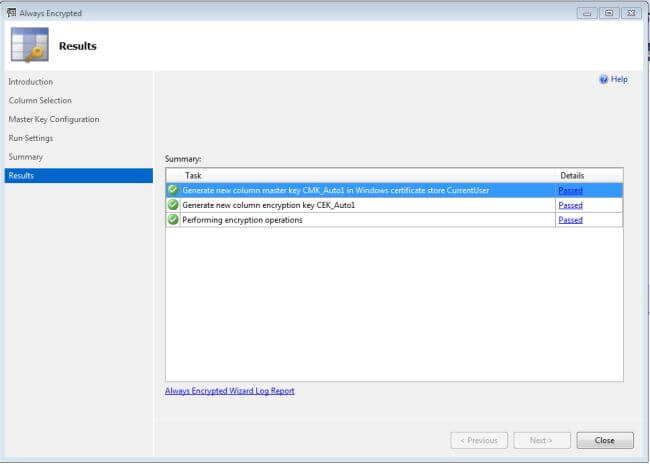Close the window with title bar X
This screenshot has height=464, width=650.
(x=631, y=13)
